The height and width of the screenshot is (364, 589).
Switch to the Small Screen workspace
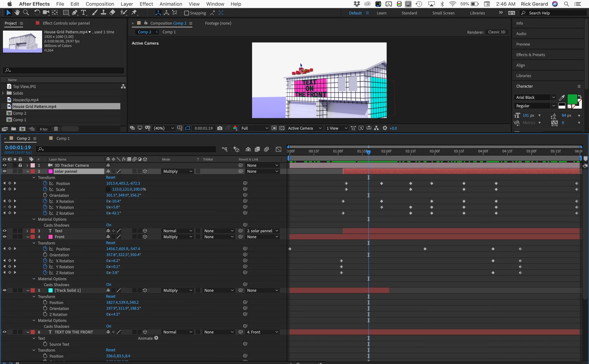(x=444, y=13)
